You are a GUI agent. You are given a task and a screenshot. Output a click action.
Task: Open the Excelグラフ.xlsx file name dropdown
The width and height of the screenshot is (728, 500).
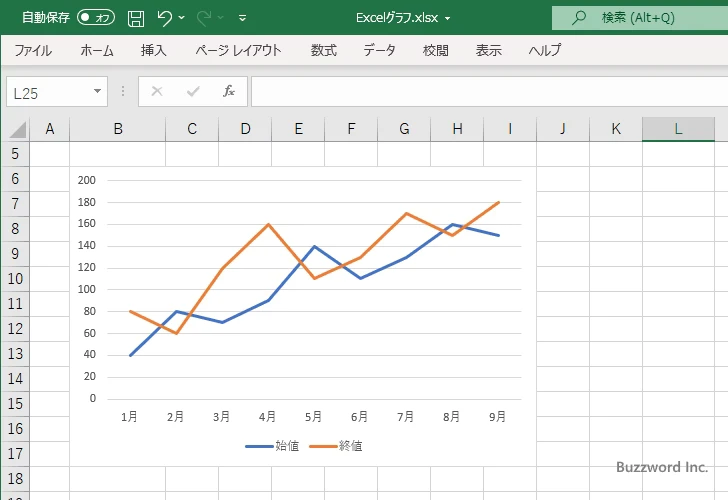[448, 18]
